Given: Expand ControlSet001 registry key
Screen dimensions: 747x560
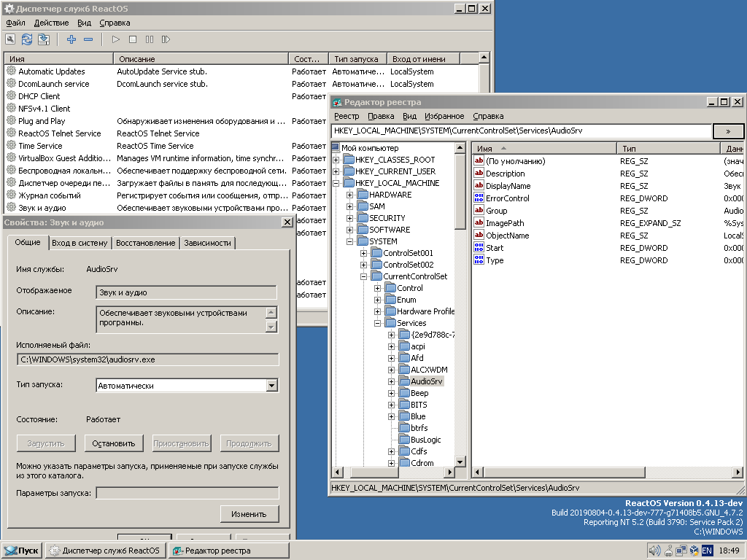Looking at the screenshot, I should tap(363, 253).
